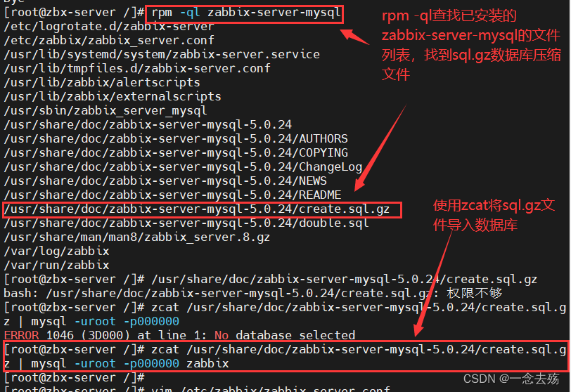Click the doc directory line ending zabbix-server-mysql-5.0.24
Screen dimensions: 571x392
pos(148,125)
